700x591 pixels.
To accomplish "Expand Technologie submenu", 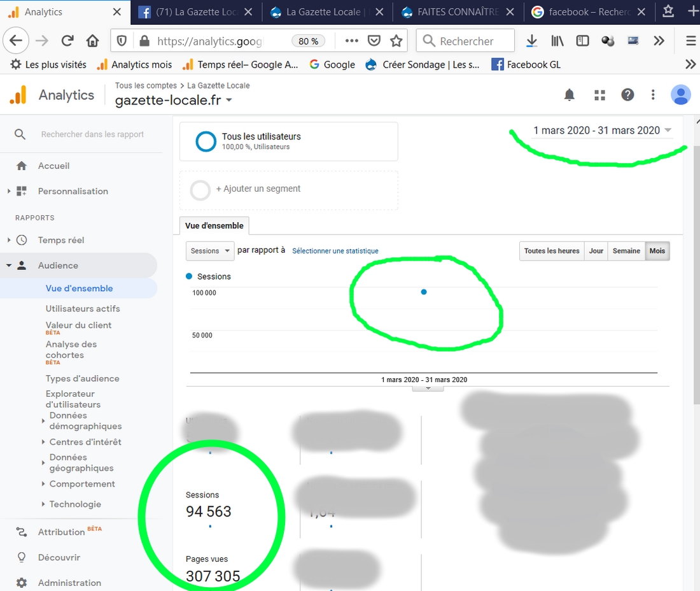I will pos(43,504).
